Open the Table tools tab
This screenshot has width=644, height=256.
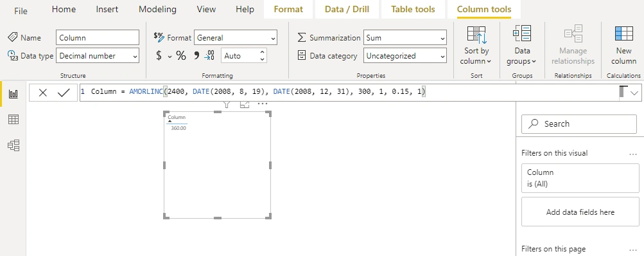(413, 9)
